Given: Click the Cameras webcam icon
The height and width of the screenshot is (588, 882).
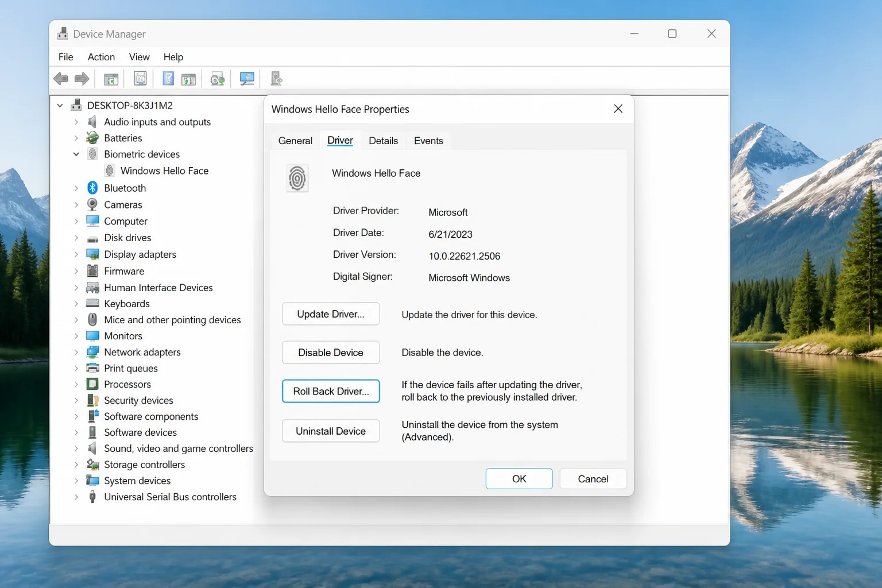Looking at the screenshot, I should pyautogui.click(x=92, y=204).
